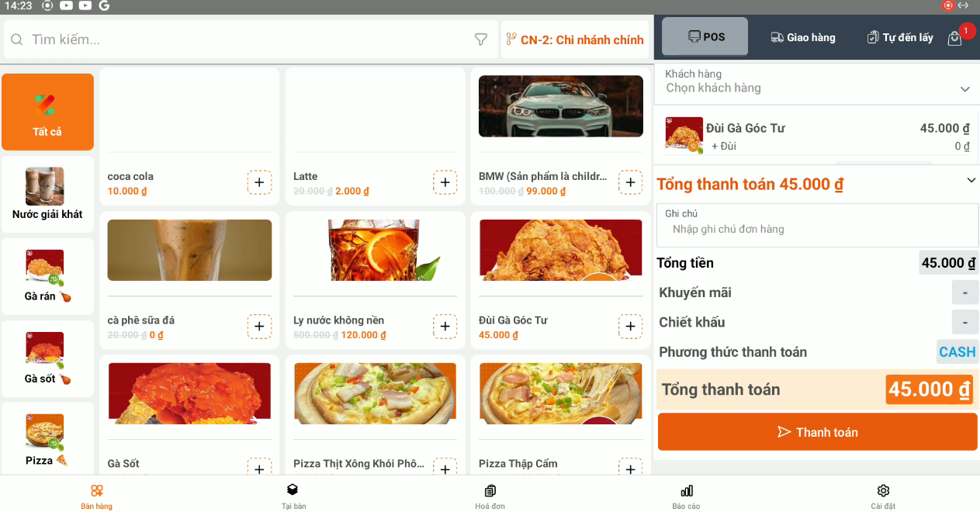The height and width of the screenshot is (512, 980).
Task: Open the CN-2: Chi nhánh chính branch selector
Action: [575, 40]
